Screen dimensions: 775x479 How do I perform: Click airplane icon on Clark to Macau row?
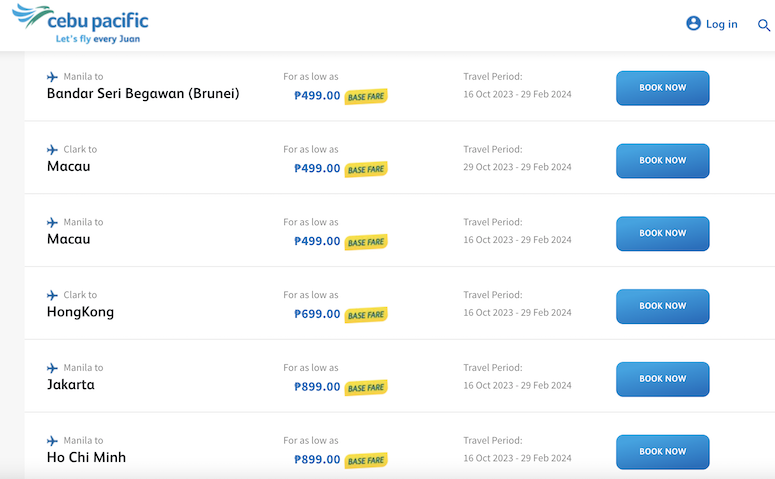click(52, 149)
